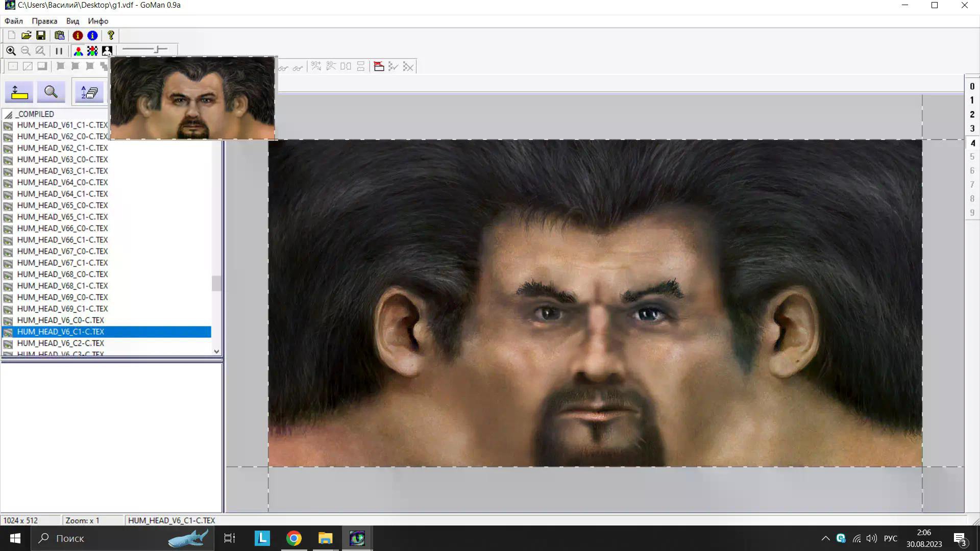Toggle the alpha channel silhouette icon

[107, 51]
